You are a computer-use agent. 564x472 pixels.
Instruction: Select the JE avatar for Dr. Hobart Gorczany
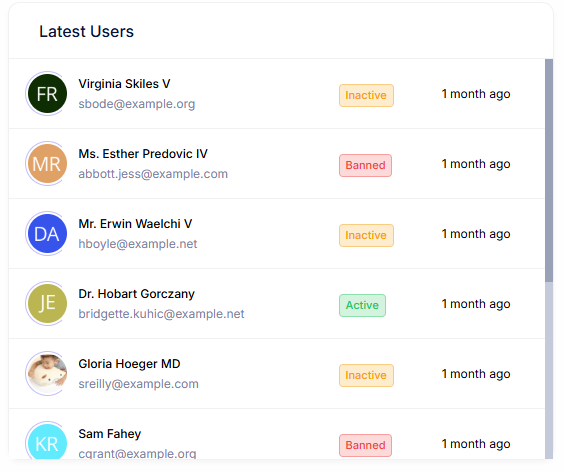(47, 304)
